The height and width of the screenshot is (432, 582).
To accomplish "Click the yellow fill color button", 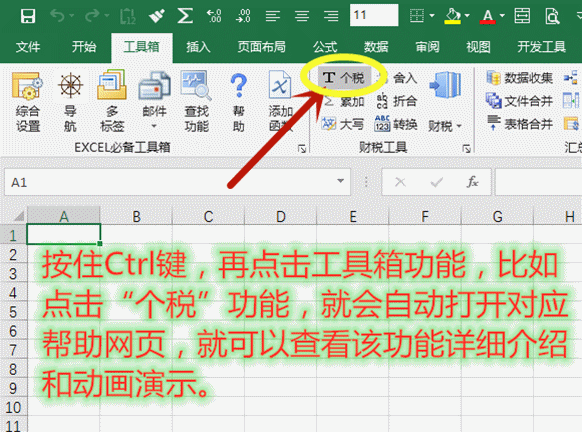I will (x=453, y=16).
